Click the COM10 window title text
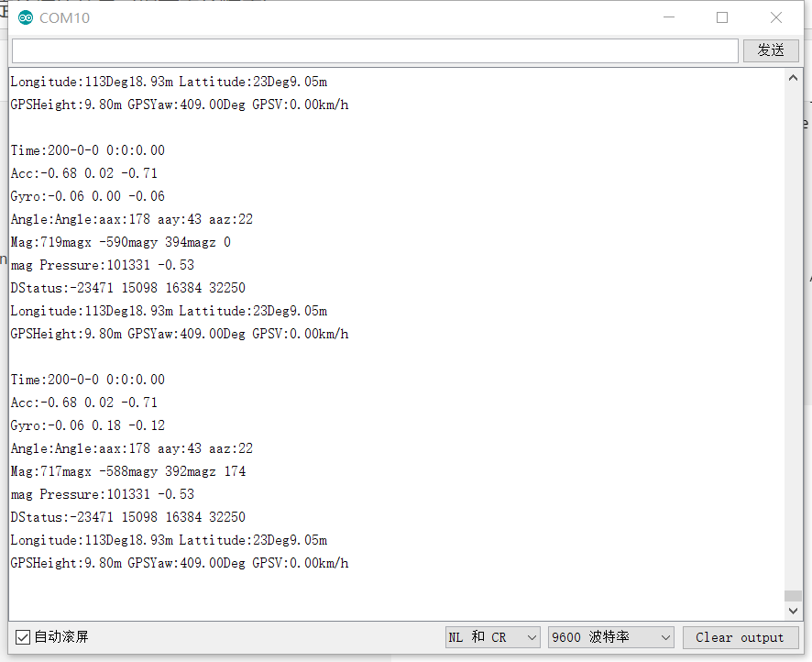 65,17
